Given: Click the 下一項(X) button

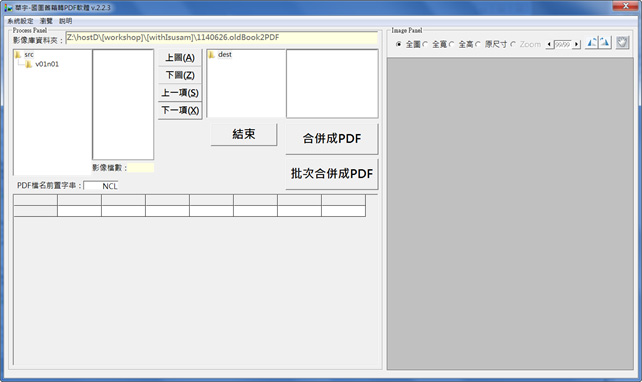Looking at the screenshot, I should (180, 111).
